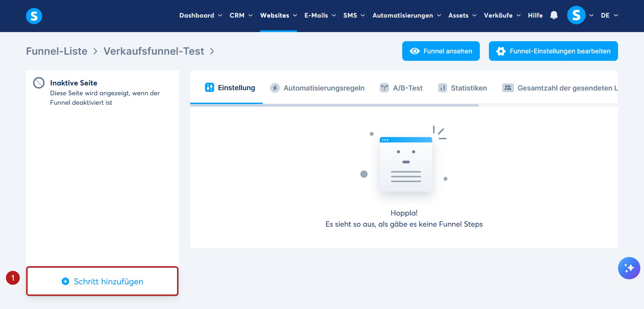644x309 pixels.
Task: Click the 'Diese Seite wird angezeigt' description
Action: tap(105, 98)
